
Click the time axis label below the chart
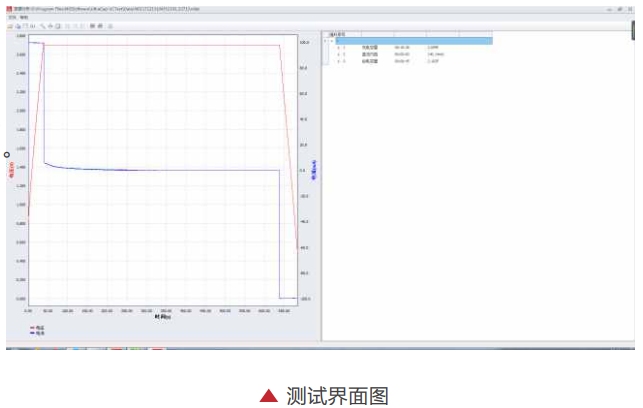[163, 318]
